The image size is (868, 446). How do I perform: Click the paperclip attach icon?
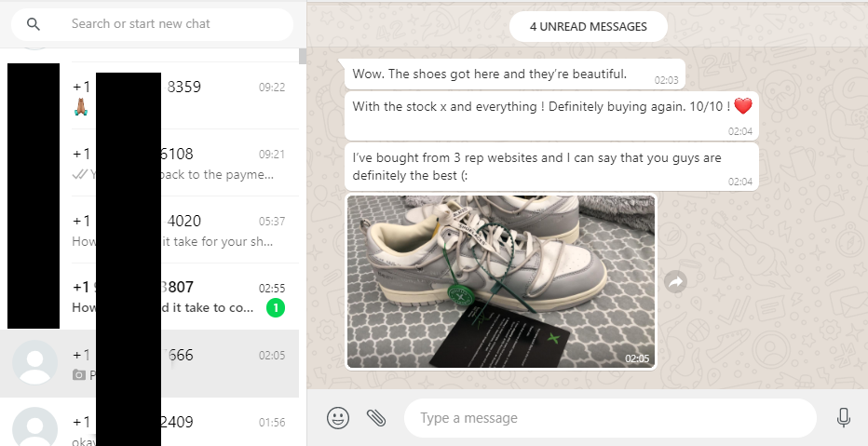376,418
